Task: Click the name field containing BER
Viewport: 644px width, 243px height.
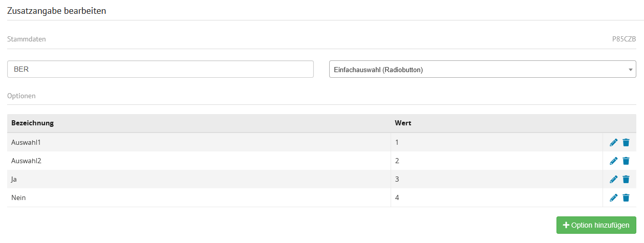Action: (160, 70)
